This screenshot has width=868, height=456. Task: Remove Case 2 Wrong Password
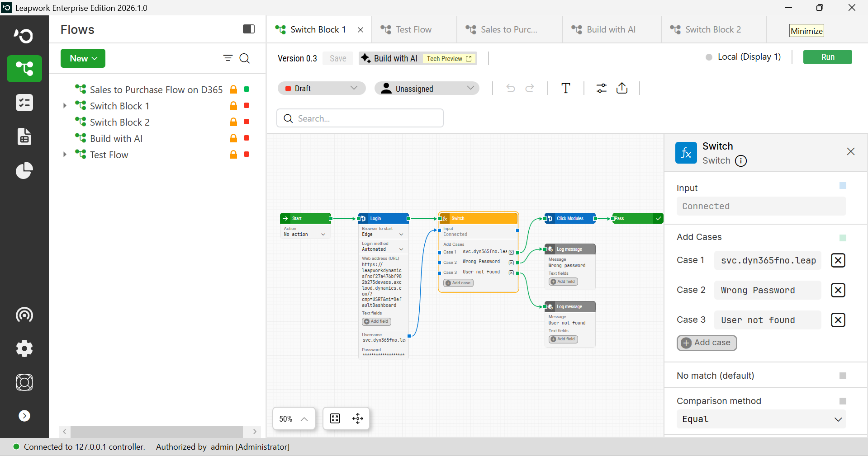coord(838,290)
